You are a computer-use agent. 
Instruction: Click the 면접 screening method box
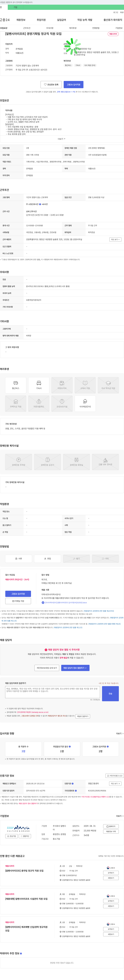48,558
